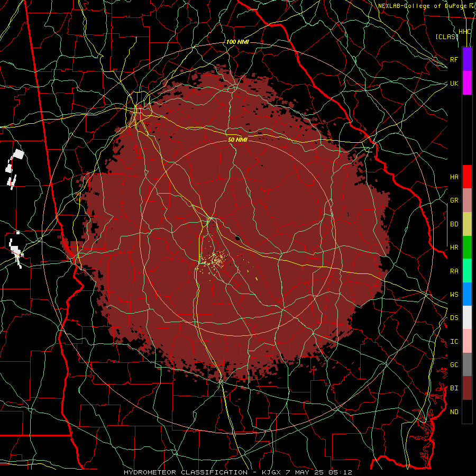Click the UK legend label
Screen dimensions: 476x476
tap(454, 83)
